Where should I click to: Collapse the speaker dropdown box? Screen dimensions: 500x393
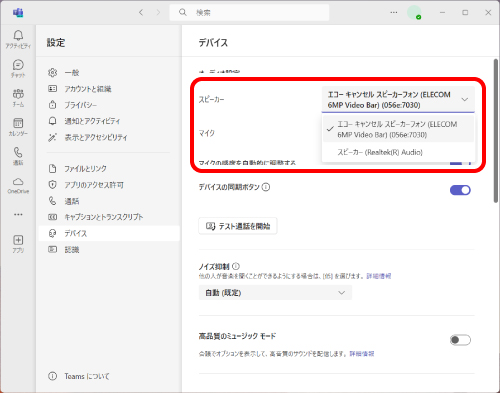coord(398,100)
